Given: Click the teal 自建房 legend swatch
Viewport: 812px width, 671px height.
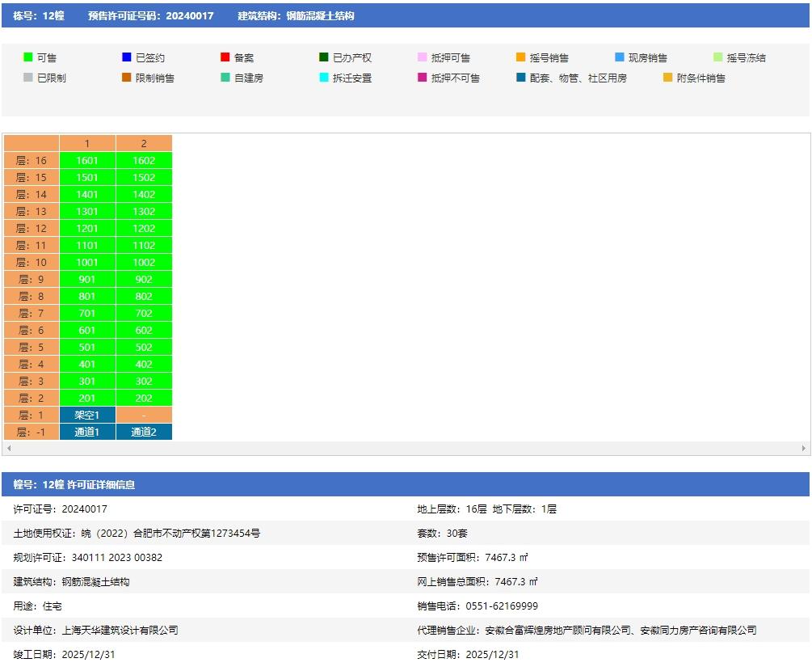Looking at the screenshot, I should pos(225,77).
